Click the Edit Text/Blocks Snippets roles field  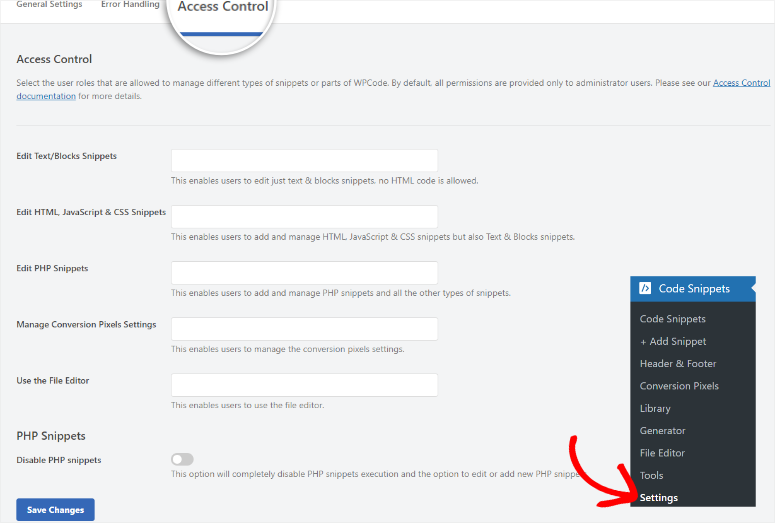[x=304, y=161]
